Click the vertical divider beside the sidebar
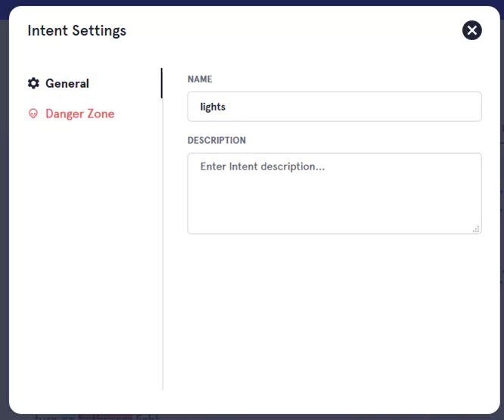Image resolution: width=504 pixels, height=420 pixels. (163, 265)
